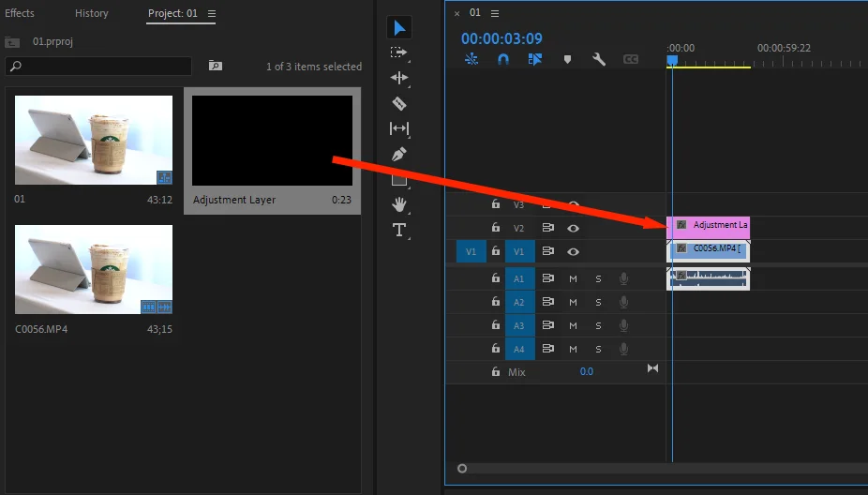The height and width of the screenshot is (495, 868).
Task: Select the Adjustment Layer project item
Action: pos(272,150)
